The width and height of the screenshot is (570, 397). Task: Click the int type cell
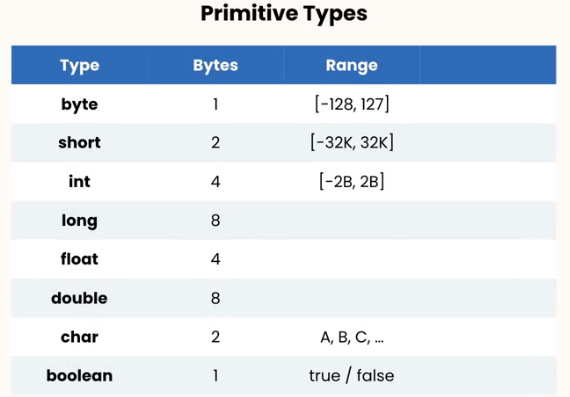[80, 181]
